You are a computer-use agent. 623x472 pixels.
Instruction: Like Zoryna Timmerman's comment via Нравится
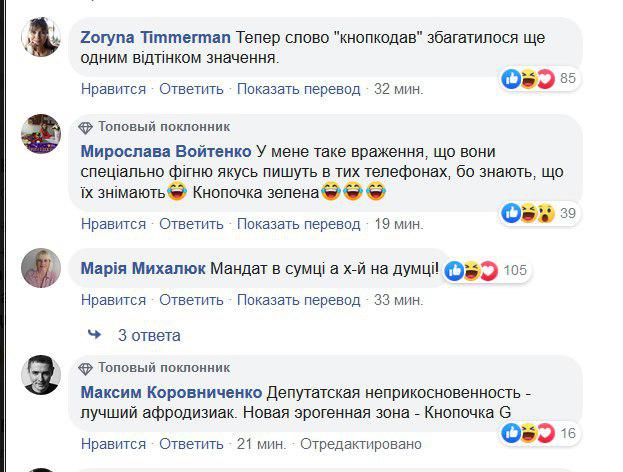[x=113, y=89]
